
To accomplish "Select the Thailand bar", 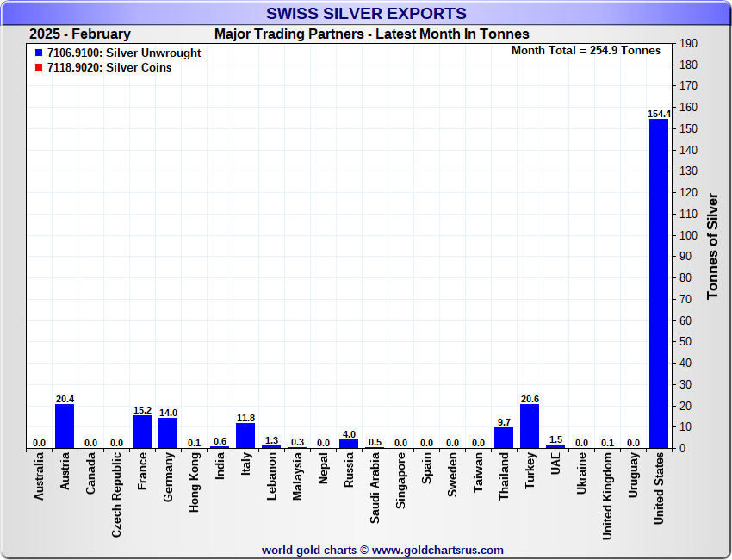I will 504,438.
